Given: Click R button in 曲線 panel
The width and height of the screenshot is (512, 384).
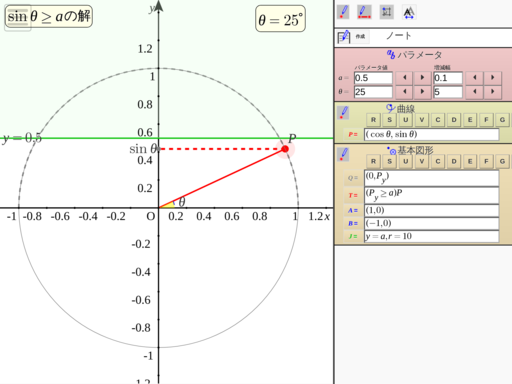Looking at the screenshot, I should point(373,120).
